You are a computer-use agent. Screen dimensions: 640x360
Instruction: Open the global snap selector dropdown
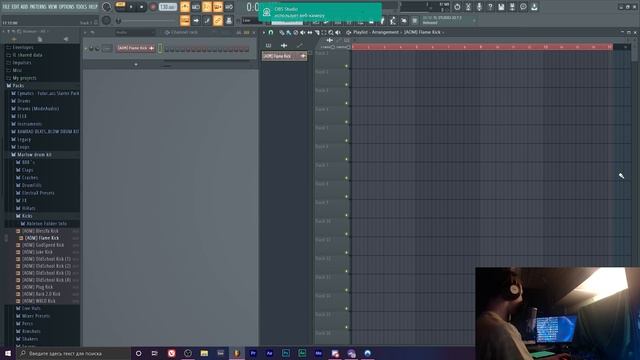point(250,20)
